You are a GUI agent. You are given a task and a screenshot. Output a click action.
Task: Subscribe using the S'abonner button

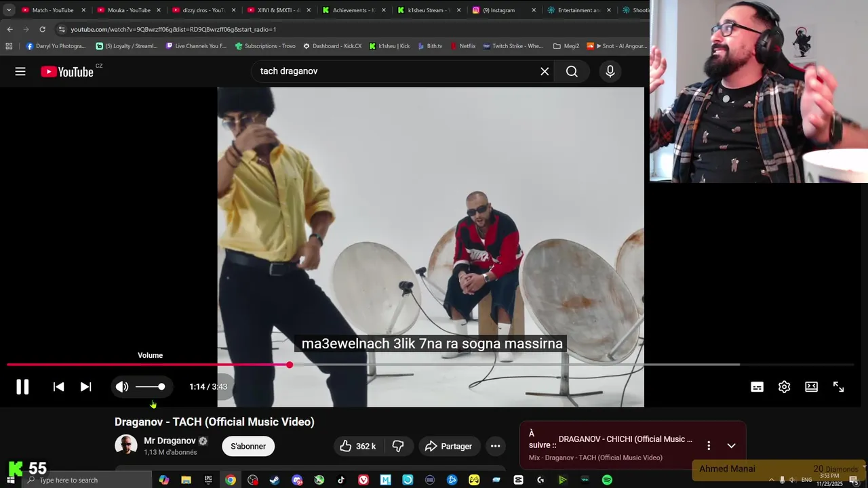point(248,446)
